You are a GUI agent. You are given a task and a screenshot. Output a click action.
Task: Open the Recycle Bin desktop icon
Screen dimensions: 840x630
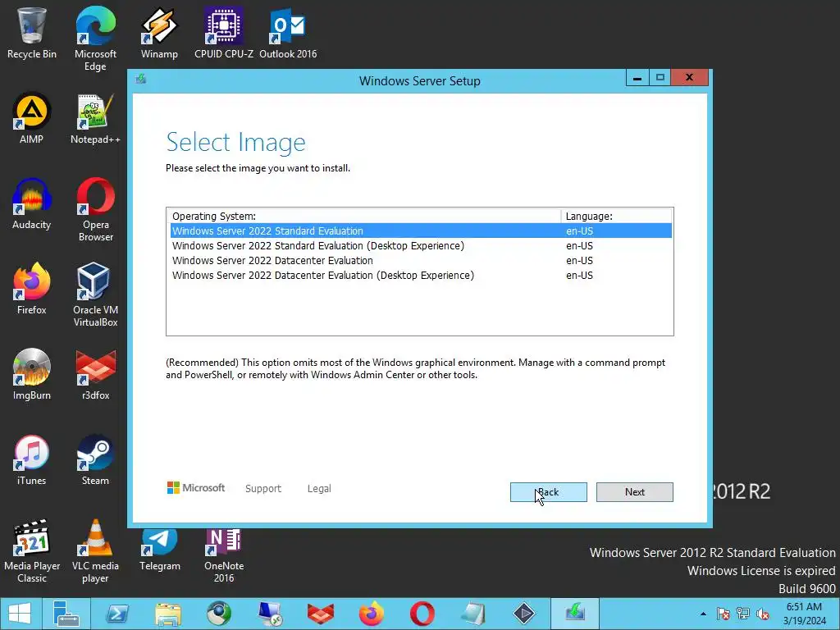point(32,33)
